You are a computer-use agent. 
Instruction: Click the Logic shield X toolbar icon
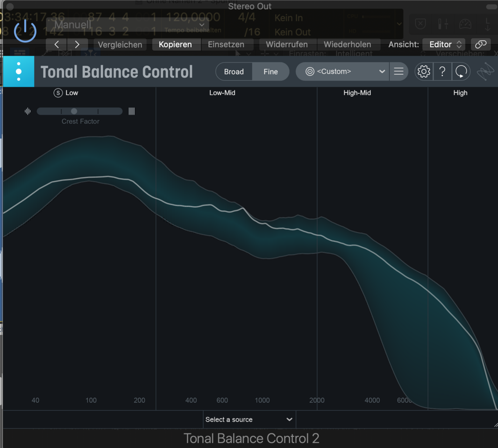point(420,24)
